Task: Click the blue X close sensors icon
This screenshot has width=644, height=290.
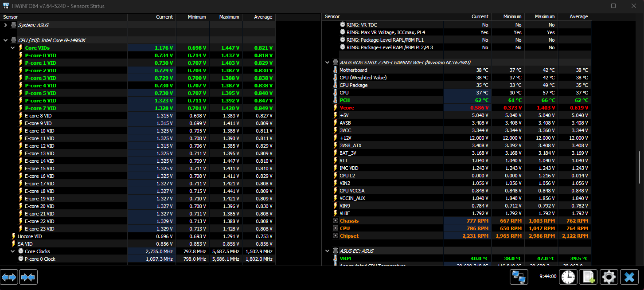Action: pos(629,277)
